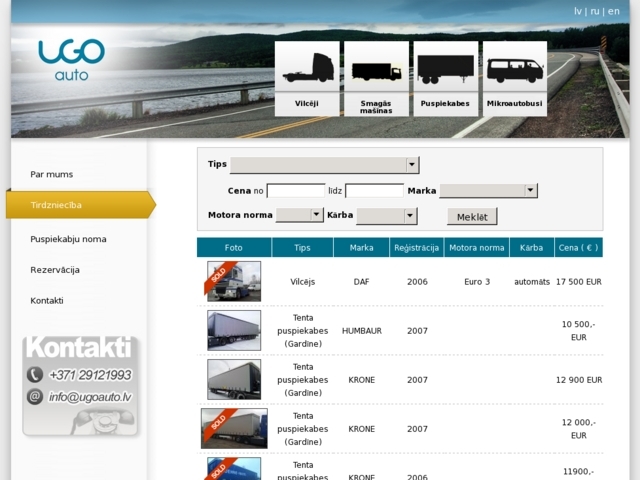The height and width of the screenshot is (480, 640).
Task: Click the 12 000,- EUR price
Action: point(579,429)
